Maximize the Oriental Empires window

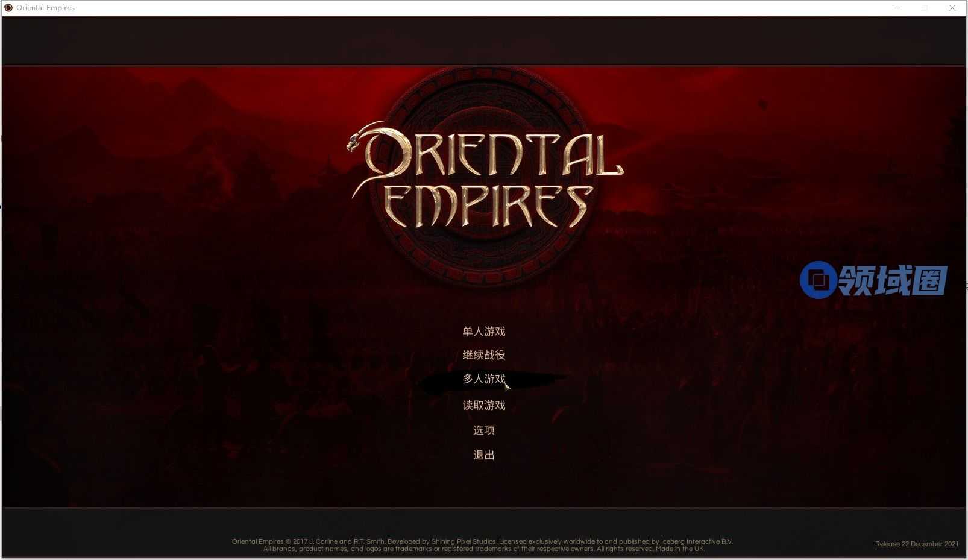pos(925,8)
